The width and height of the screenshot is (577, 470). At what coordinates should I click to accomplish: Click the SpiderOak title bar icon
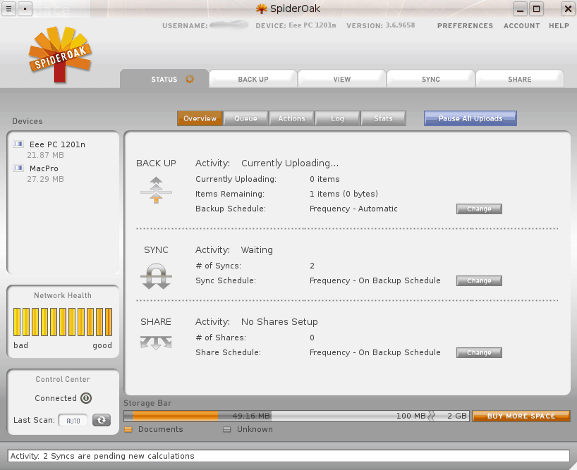pos(261,9)
